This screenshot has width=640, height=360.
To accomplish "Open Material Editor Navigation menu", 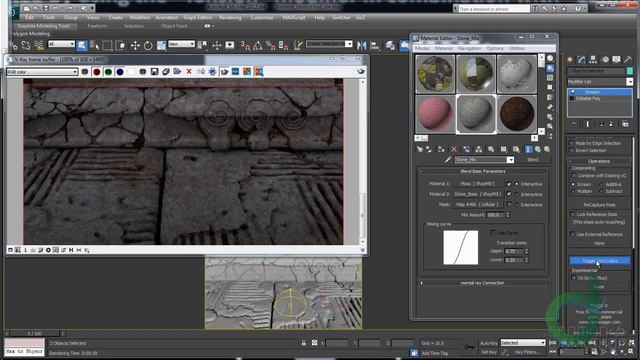I will [x=469, y=49].
